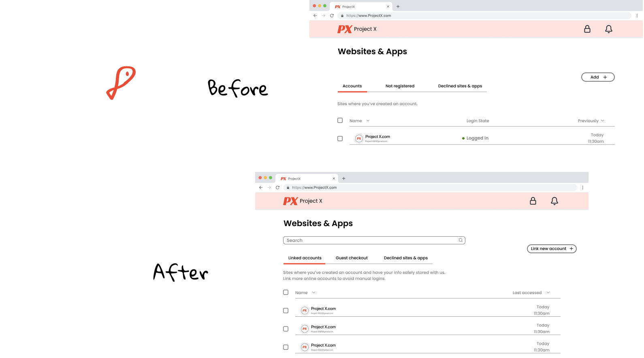Image resolution: width=644 pixels, height=358 pixels.
Task: Open the three-dot browser menu in top window
Action: click(637, 16)
